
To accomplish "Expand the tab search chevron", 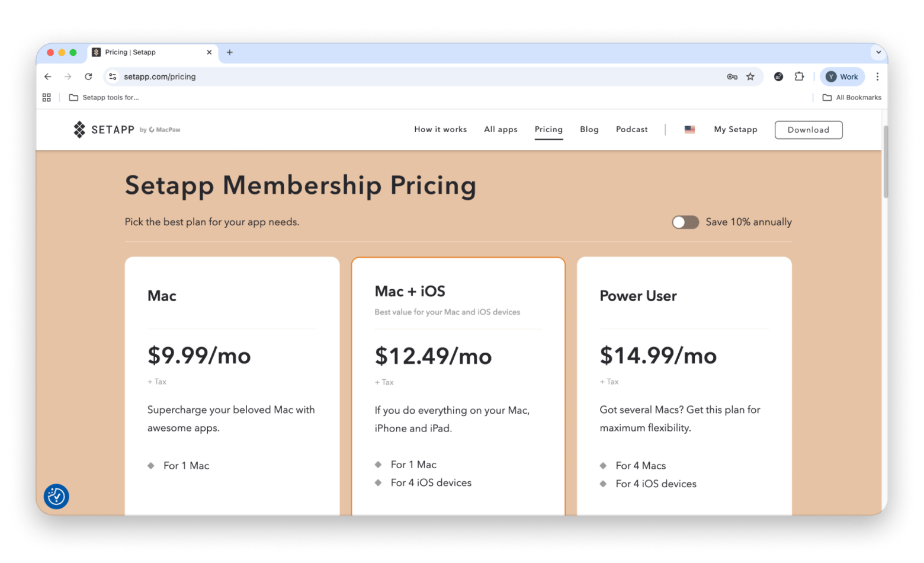I will click(x=878, y=52).
